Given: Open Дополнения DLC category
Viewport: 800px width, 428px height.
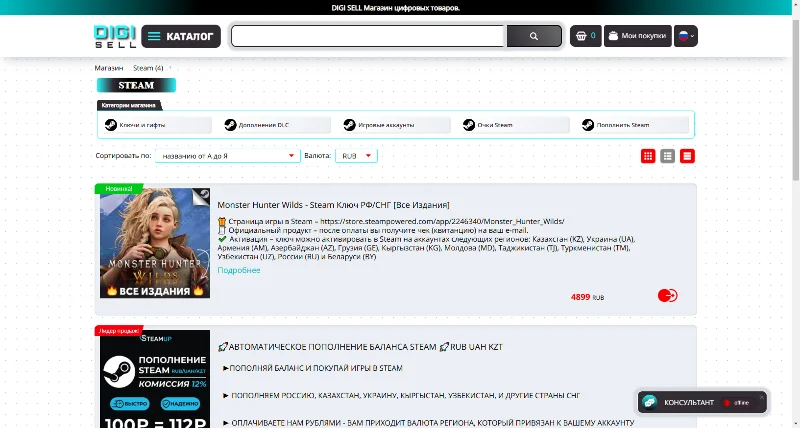Looking at the screenshot, I should coord(276,125).
